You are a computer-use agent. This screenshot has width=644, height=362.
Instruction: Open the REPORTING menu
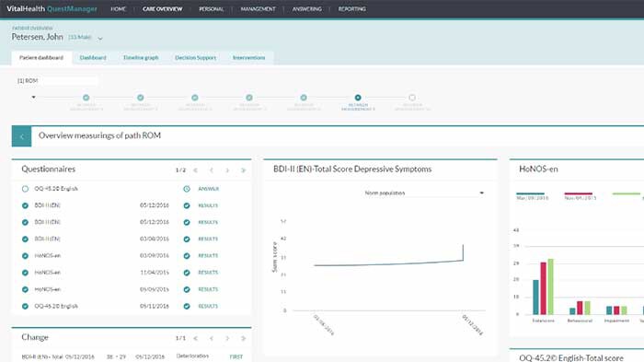[x=352, y=8]
